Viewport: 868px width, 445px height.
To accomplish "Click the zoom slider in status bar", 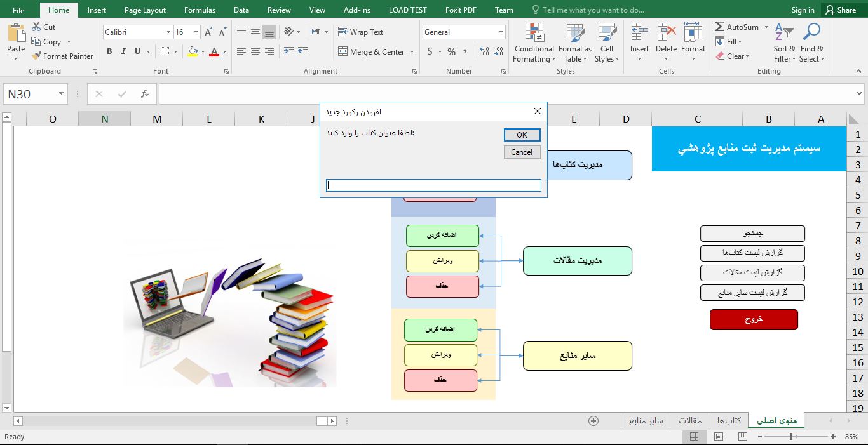I will [x=791, y=437].
